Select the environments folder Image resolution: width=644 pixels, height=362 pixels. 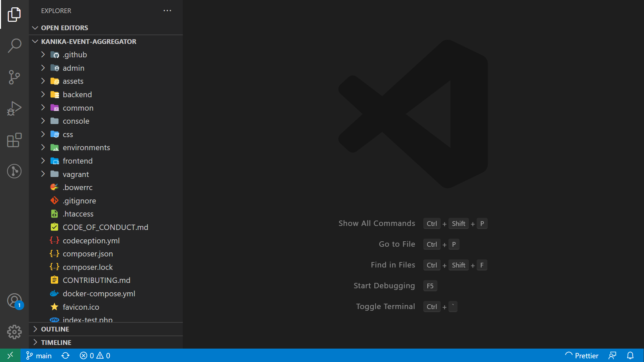coord(106,147)
